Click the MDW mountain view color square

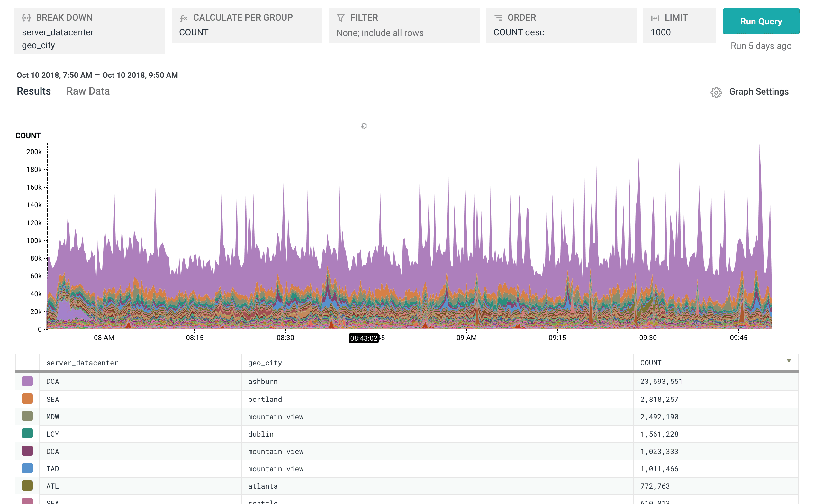[x=27, y=416]
